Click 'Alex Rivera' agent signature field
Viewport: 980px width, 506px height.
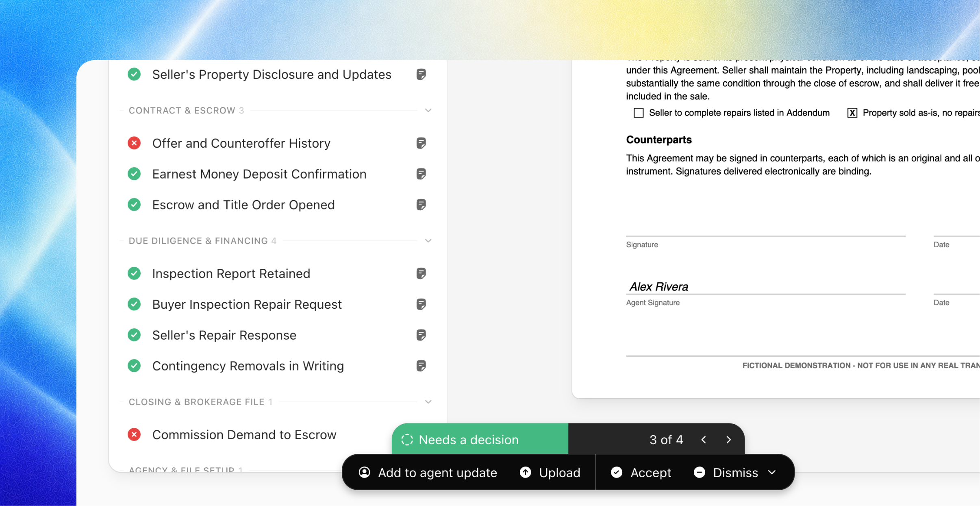click(766, 286)
